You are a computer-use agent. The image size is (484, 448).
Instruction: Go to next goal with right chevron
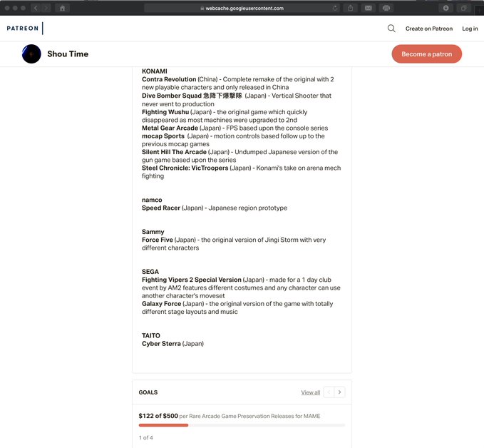click(x=339, y=392)
